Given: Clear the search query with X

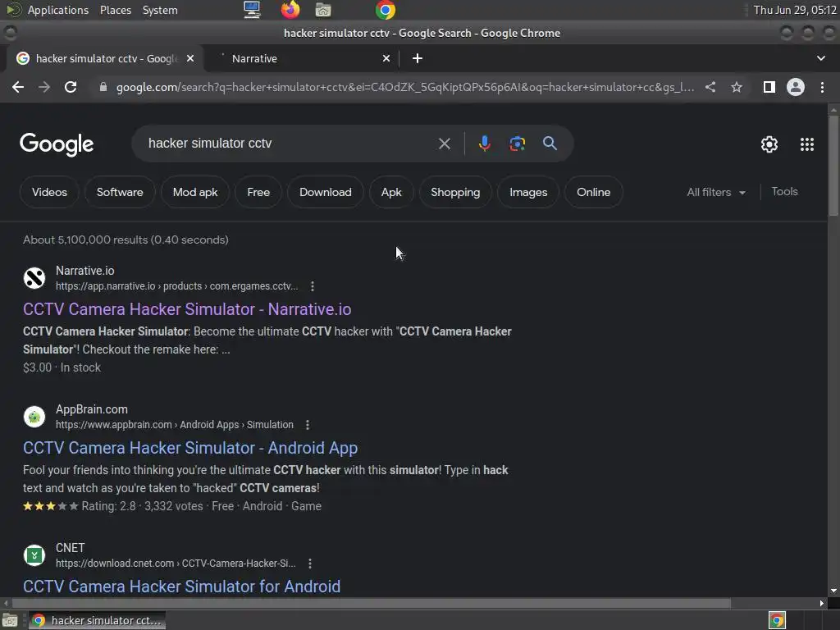Looking at the screenshot, I should click(x=444, y=144).
